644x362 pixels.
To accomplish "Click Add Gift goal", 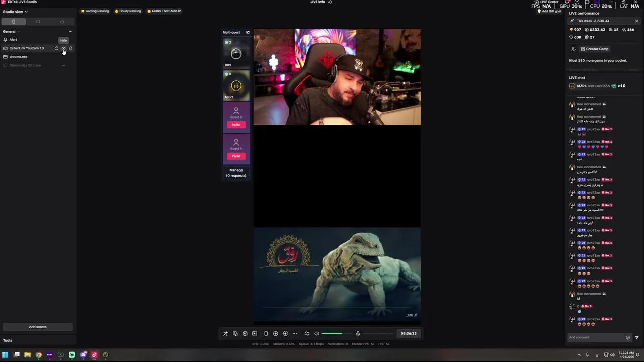I will pyautogui.click(x=549, y=11).
